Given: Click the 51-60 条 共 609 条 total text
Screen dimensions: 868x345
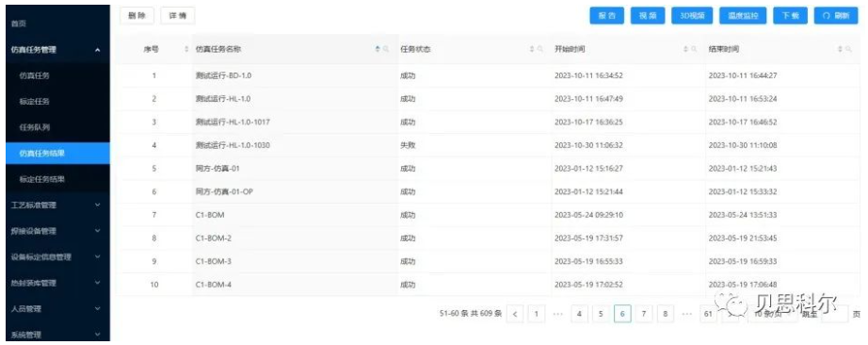Looking at the screenshot, I should [x=471, y=314].
